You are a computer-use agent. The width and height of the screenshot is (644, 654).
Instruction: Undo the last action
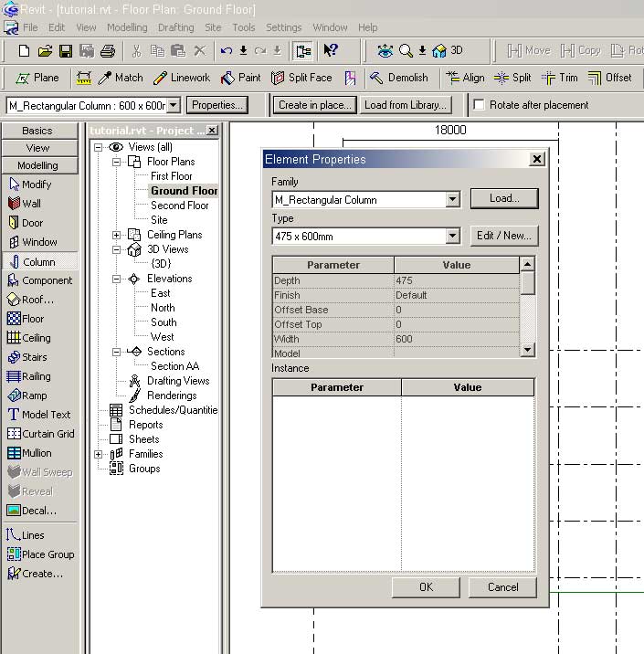tap(227, 51)
